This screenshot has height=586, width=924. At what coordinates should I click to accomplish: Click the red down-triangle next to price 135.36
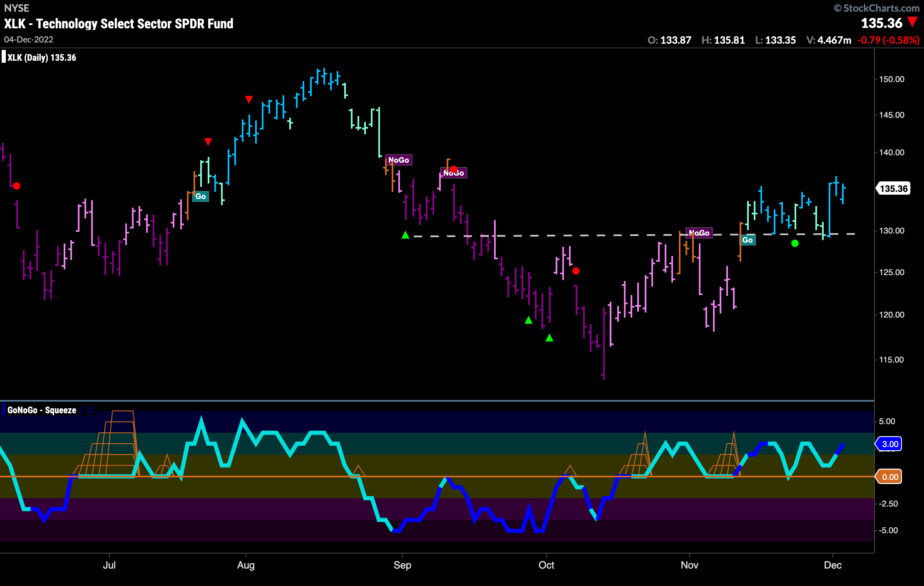pyautogui.click(x=913, y=22)
